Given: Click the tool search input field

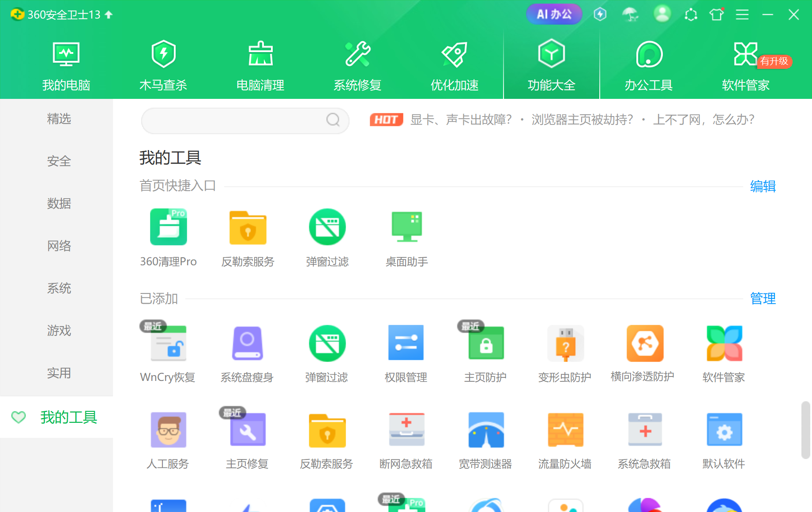Looking at the screenshot, I should click(x=245, y=120).
